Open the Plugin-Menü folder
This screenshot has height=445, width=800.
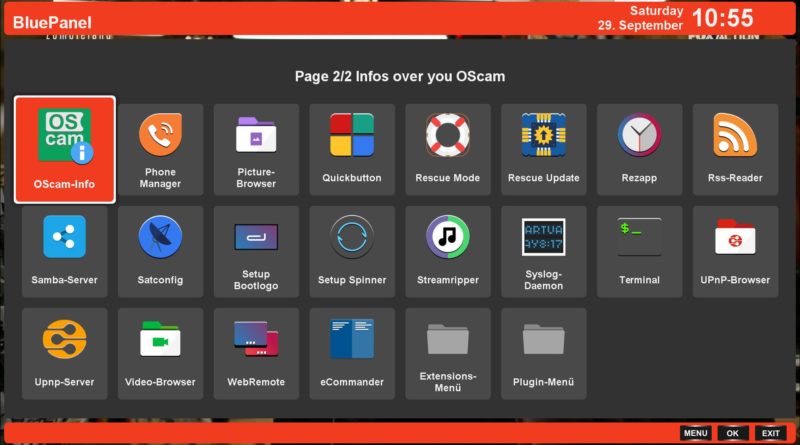click(x=543, y=353)
